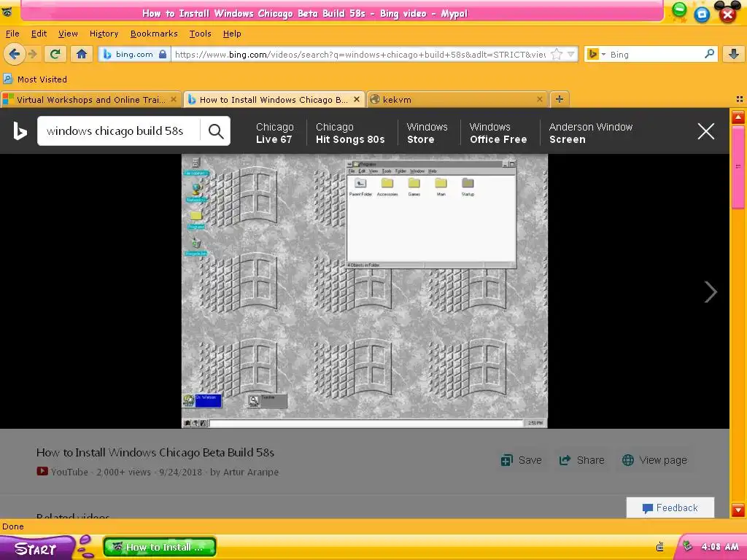Image resolution: width=747 pixels, height=560 pixels.
Task: Open the Bing search engine selector dropdown
Action: 597,54
